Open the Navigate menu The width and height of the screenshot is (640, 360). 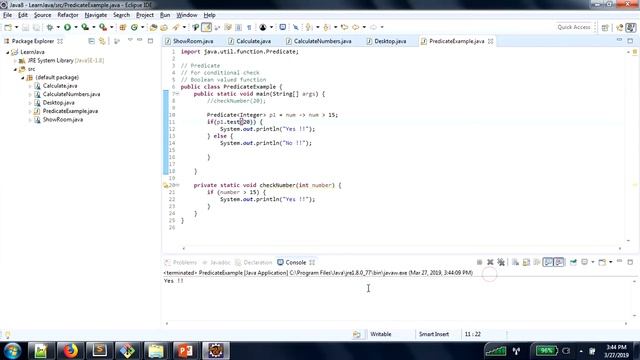(96, 15)
